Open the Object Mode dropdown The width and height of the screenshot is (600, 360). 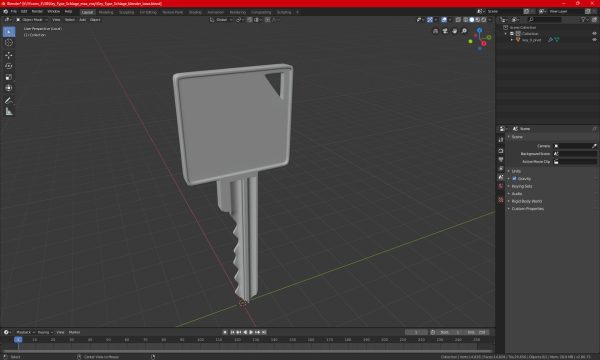pyautogui.click(x=32, y=20)
